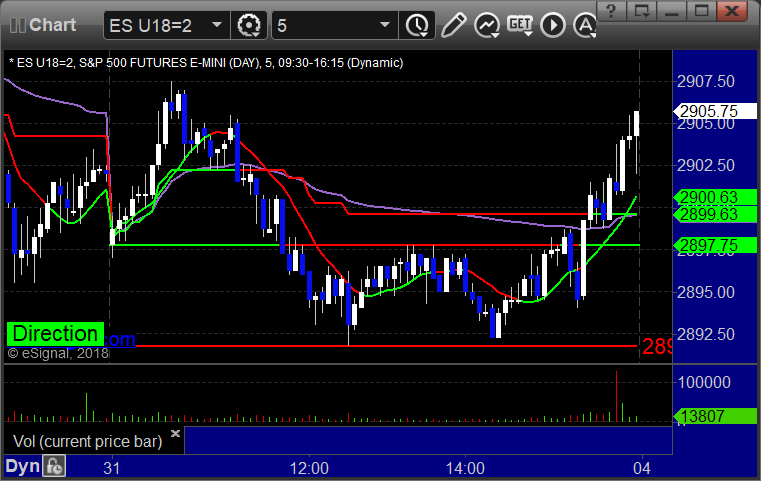Image resolution: width=761 pixels, height=481 pixels.
Task: Click the 2902.50 price axis label
Action: pyautogui.click(x=706, y=166)
